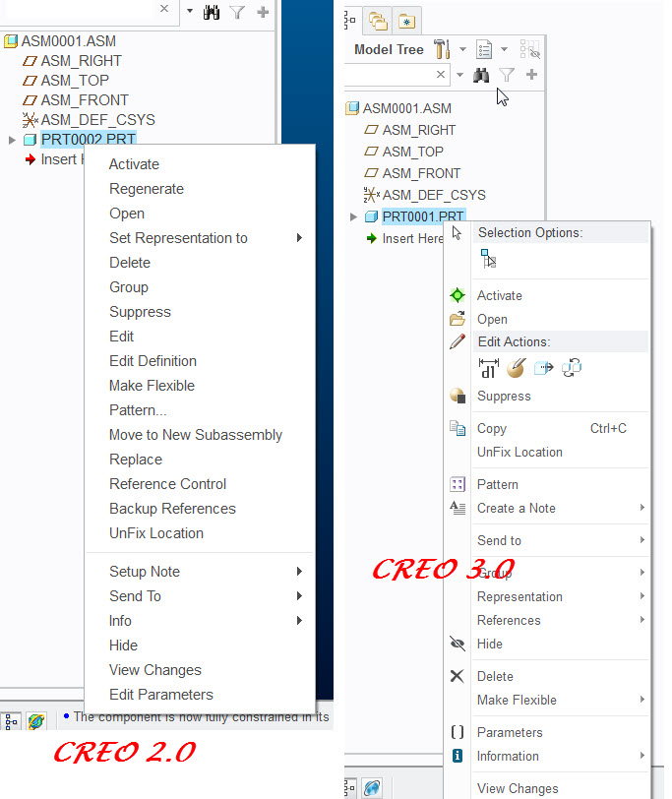Toggle show/hide tree items eye icon
The width and height of the screenshot is (672, 799).
pos(530,49)
